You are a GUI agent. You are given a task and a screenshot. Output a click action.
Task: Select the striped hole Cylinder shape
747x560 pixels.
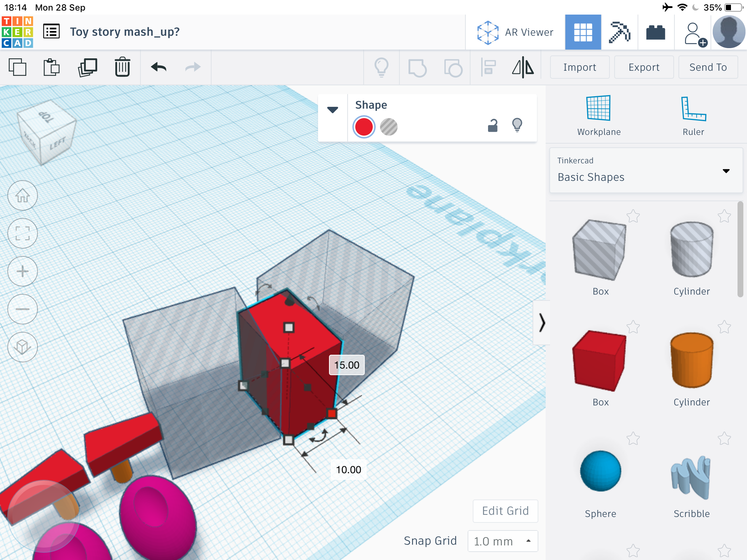tap(692, 250)
